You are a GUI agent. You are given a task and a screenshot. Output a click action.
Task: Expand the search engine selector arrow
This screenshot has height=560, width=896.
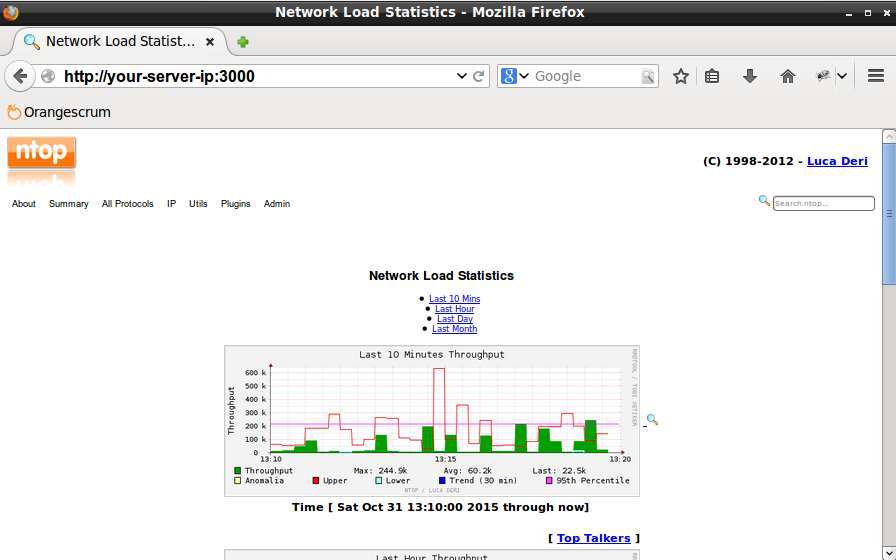tap(523, 76)
